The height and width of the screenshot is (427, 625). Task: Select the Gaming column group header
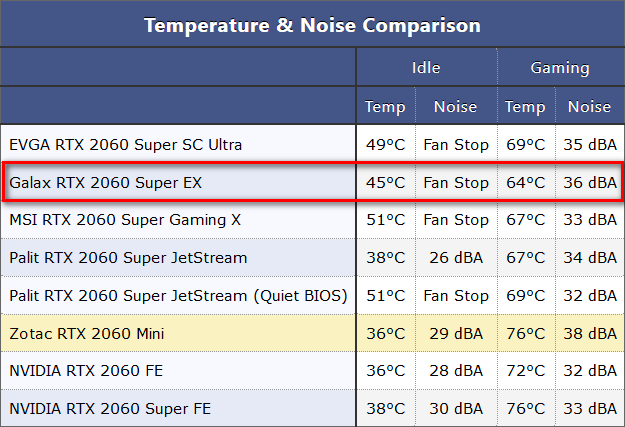[x=560, y=68]
